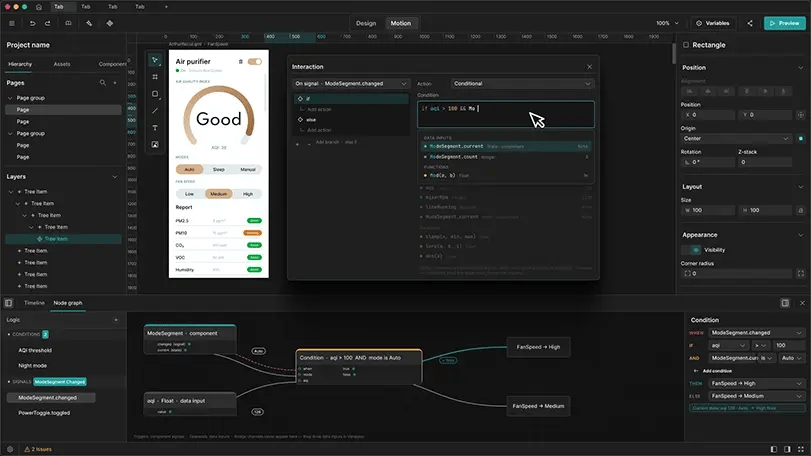
Task: Select the rectangle shape tool
Action: tap(155, 94)
